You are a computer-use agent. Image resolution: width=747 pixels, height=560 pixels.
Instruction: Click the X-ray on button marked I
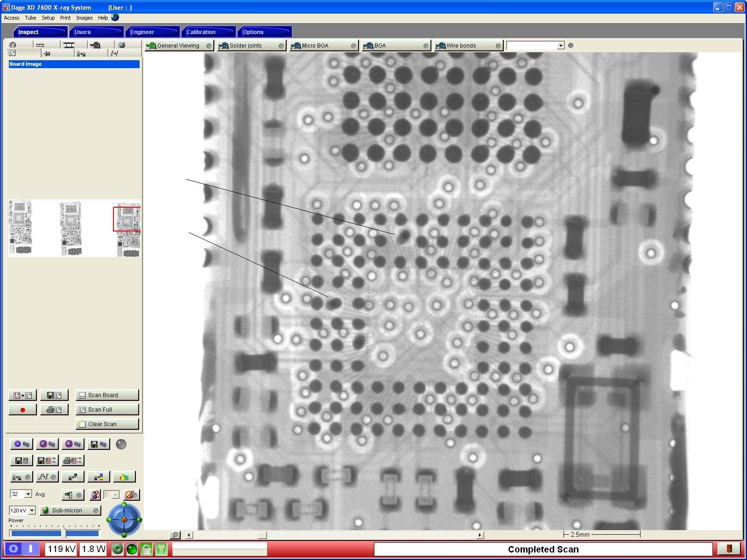(x=31, y=549)
